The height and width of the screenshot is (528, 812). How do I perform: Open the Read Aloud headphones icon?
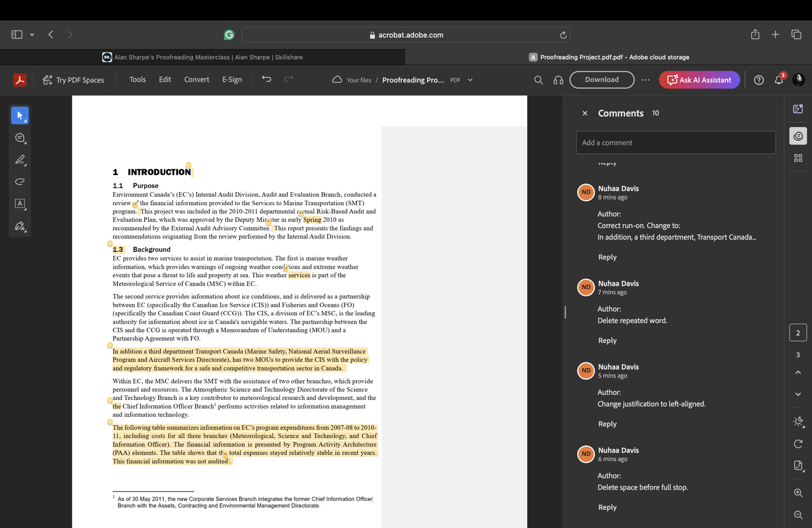[558, 80]
